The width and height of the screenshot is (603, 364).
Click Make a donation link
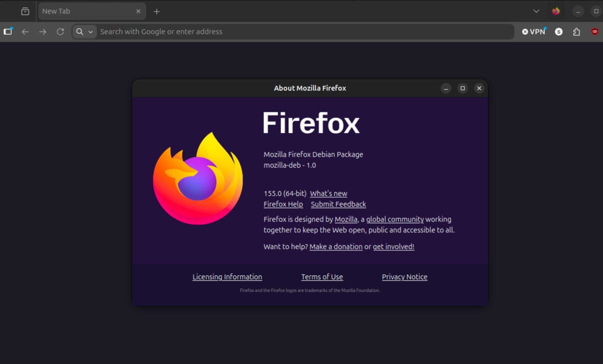[x=336, y=247]
